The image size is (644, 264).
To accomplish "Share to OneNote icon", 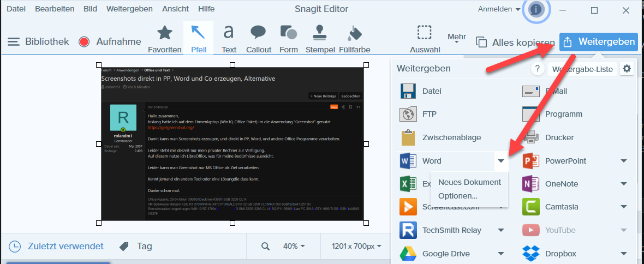I will coord(530,184).
